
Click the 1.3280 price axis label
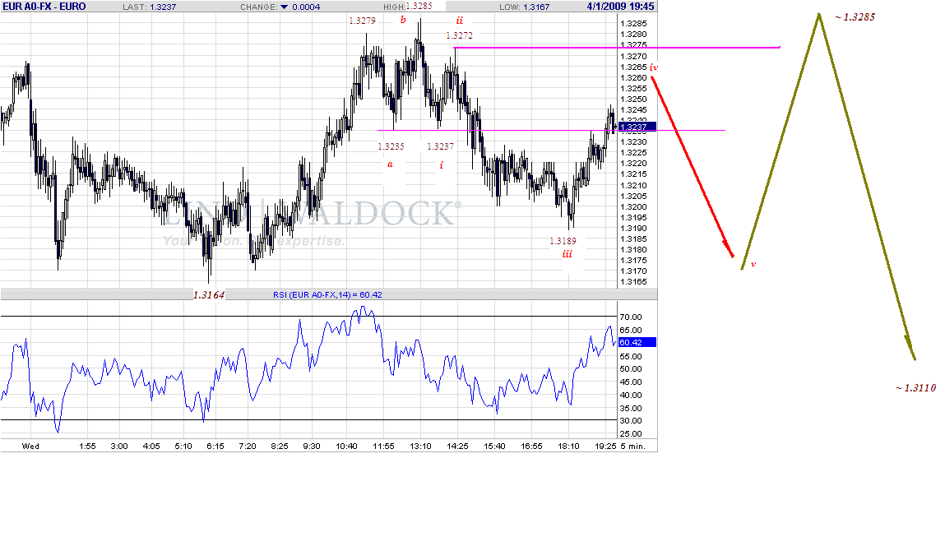(633, 35)
